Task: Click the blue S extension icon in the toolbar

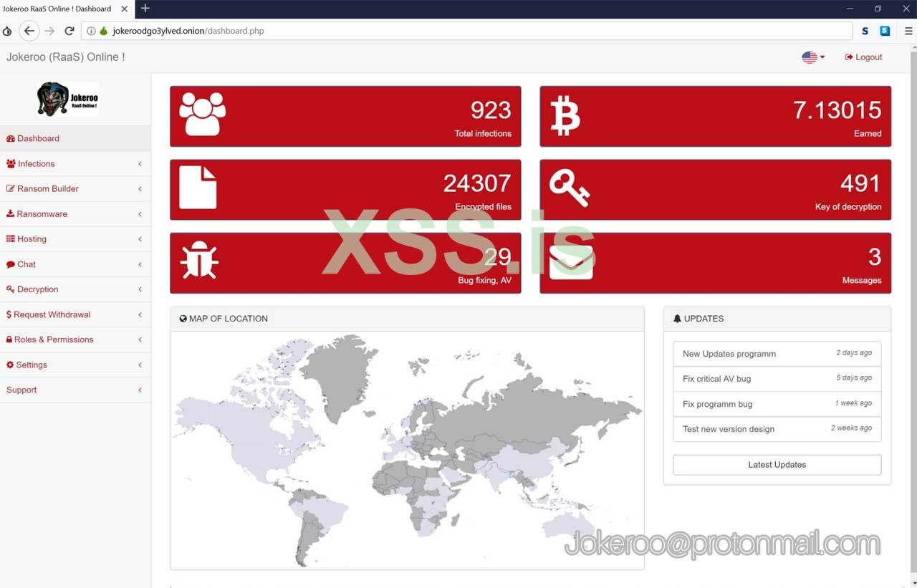Action: (885, 31)
